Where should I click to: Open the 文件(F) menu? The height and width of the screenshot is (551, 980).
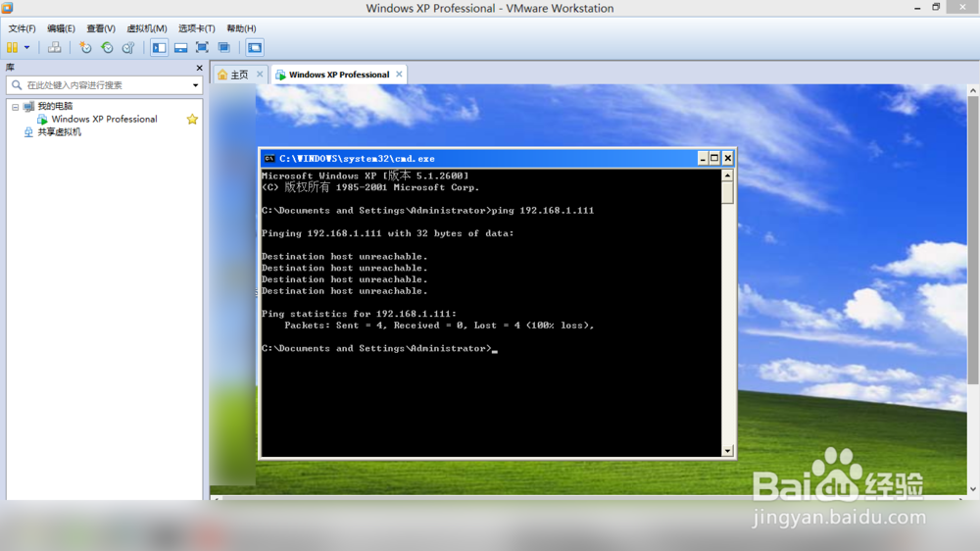pos(22,28)
